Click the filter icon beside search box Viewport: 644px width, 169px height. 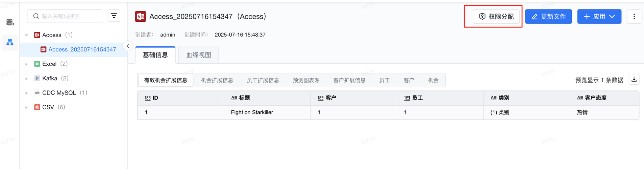[114, 16]
